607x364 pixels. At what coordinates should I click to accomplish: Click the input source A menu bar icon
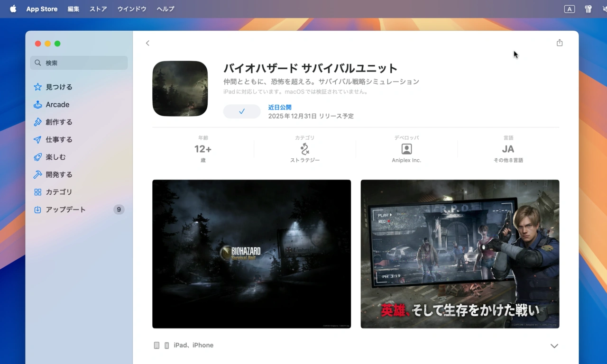[x=569, y=9]
